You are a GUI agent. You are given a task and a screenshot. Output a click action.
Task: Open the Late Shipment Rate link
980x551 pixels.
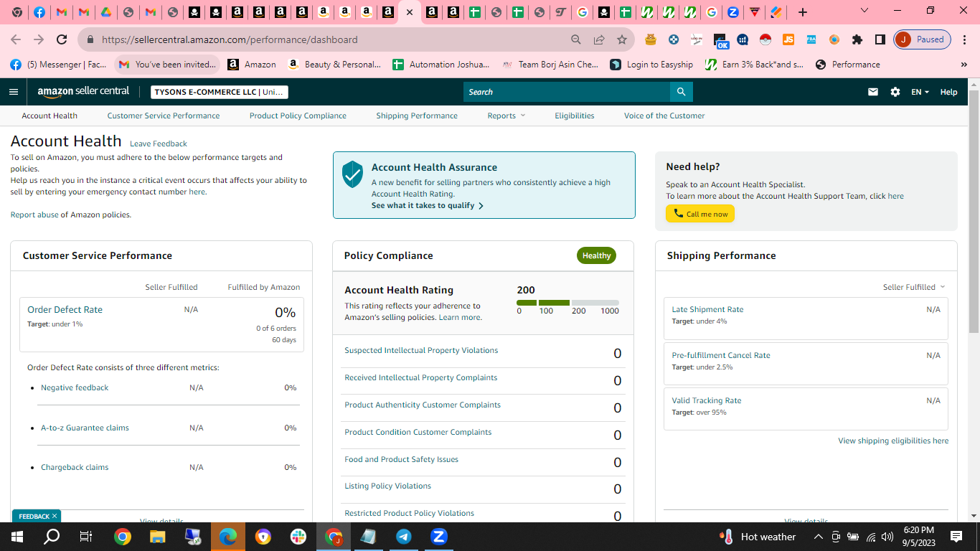(x=707, y=309)
